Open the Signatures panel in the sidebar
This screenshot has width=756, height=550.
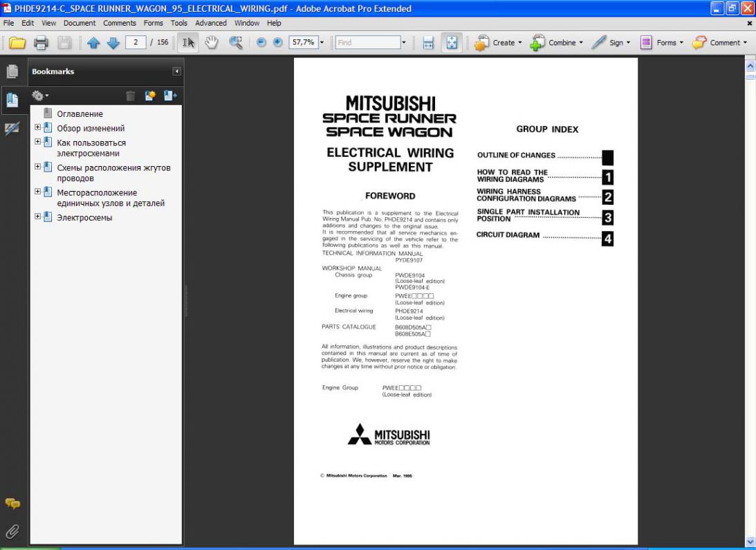coord(12,129)
